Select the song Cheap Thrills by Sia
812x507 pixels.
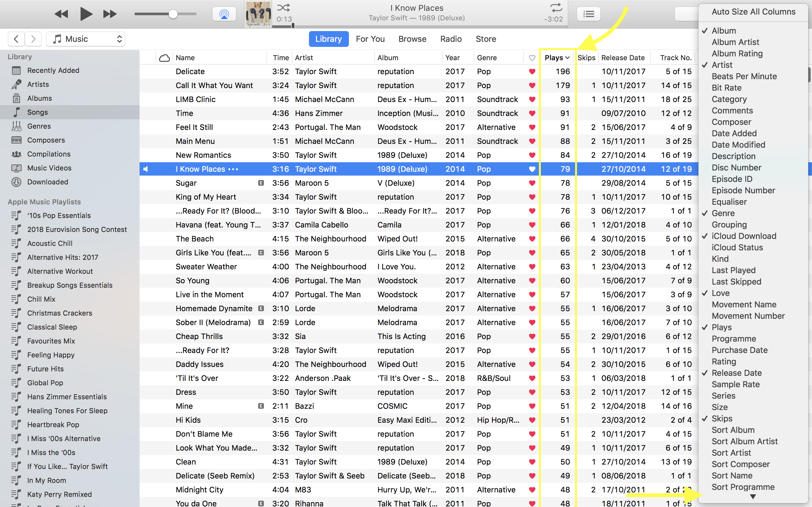pyautogui.click(x=199, y=336)
